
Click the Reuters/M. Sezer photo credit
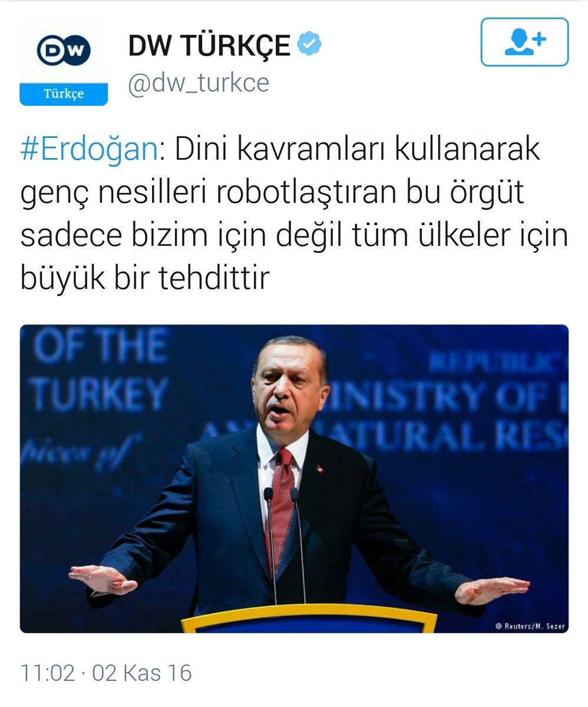(x=530, y=626)
